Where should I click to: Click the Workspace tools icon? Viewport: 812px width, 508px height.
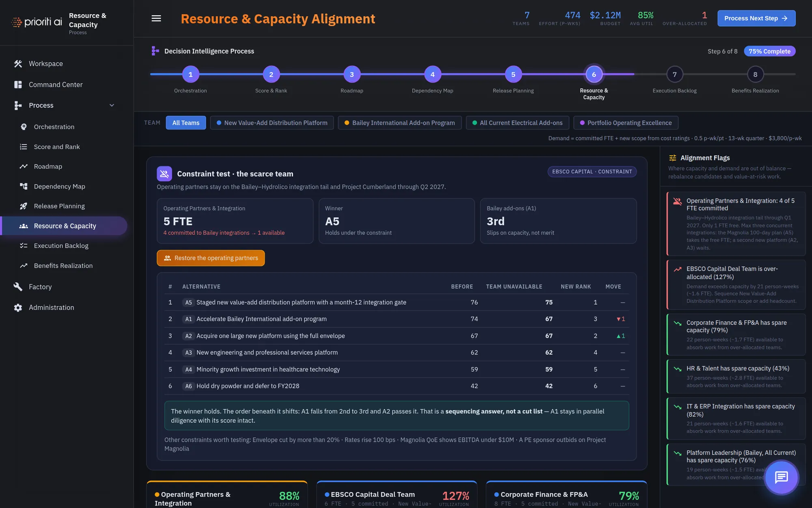(x=18, y=64)
